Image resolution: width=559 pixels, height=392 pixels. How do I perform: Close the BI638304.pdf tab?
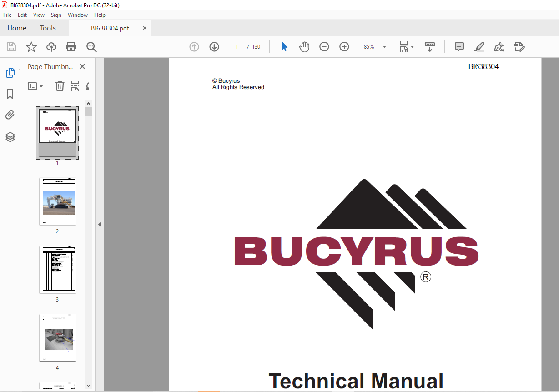point(145,28)
